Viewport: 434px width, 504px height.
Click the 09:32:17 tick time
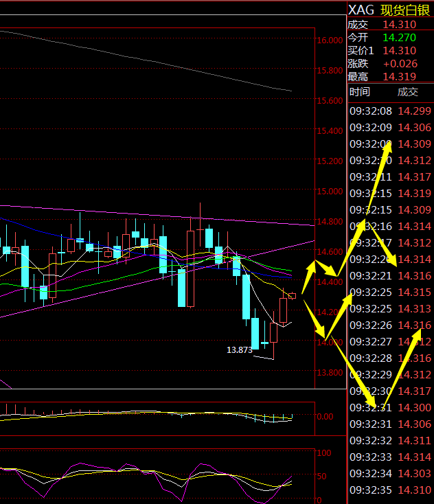(x=371, y=243)
